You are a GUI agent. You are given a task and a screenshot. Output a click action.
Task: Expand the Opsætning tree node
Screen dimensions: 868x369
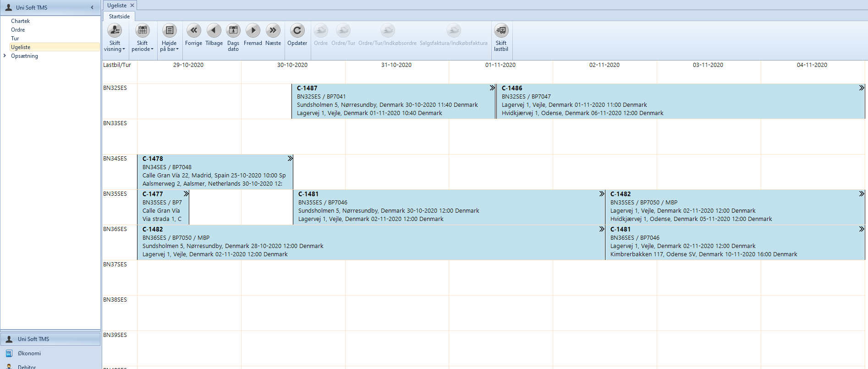[5, 56]
